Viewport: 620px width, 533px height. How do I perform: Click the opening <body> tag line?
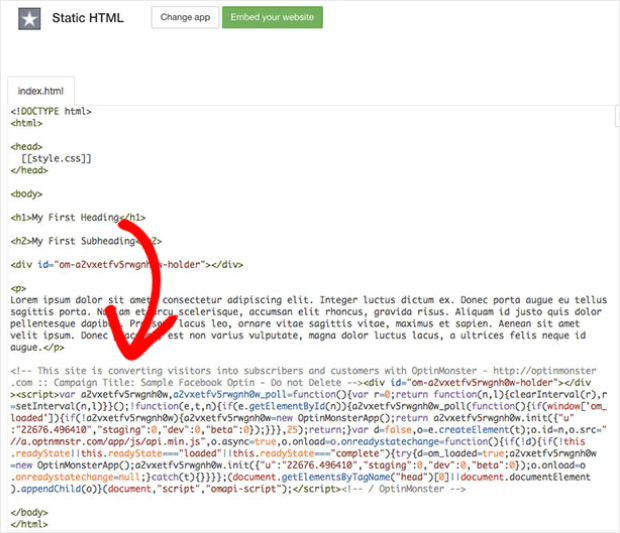[26, 194]
